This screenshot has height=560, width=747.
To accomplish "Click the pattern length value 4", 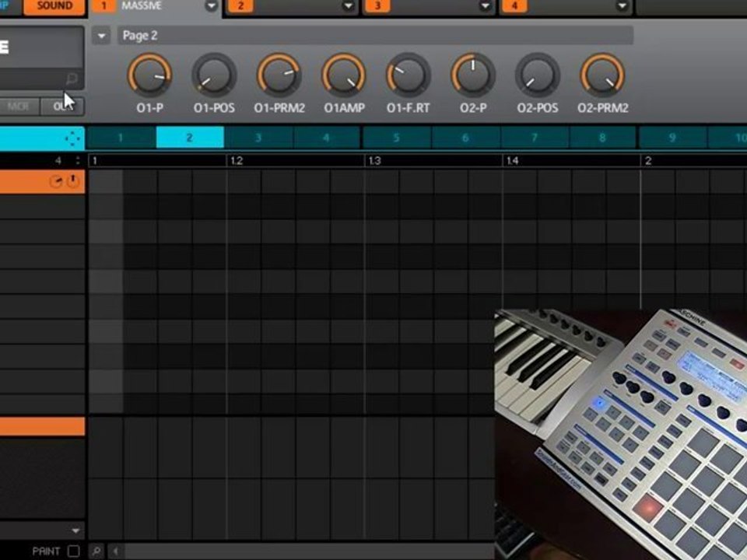I will 58,160.
